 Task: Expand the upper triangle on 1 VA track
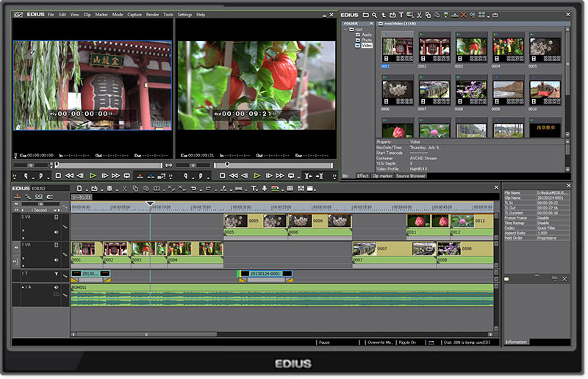pos(24,258)
